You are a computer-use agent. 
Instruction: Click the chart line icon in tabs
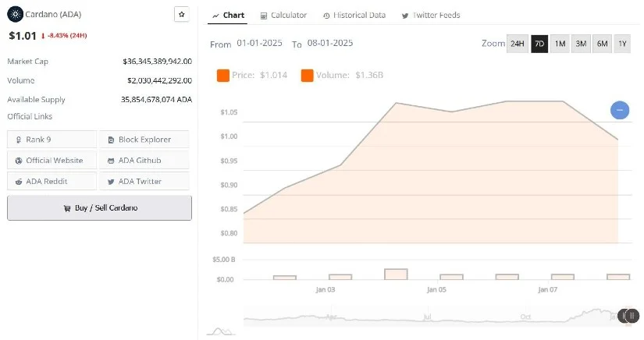click(215, 16)
